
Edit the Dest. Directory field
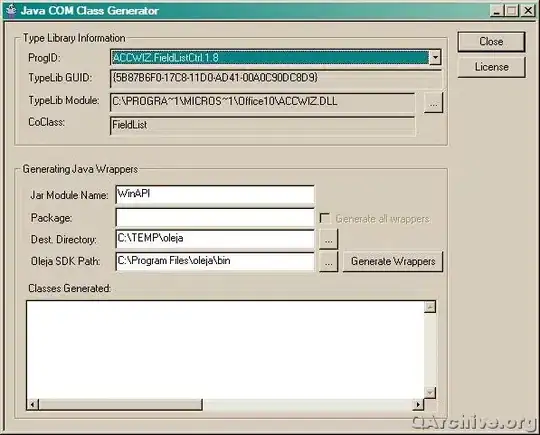(x=215, y=239)
